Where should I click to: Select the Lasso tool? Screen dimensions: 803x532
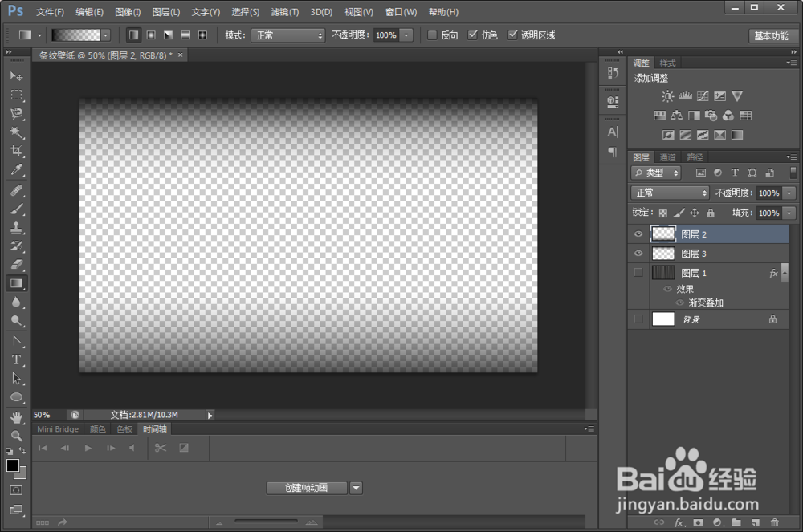[16, 114]
